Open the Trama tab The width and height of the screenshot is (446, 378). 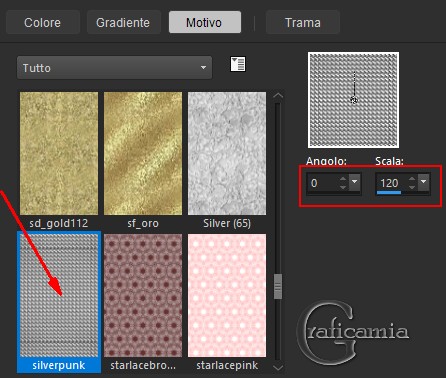(x=303, y=22)
